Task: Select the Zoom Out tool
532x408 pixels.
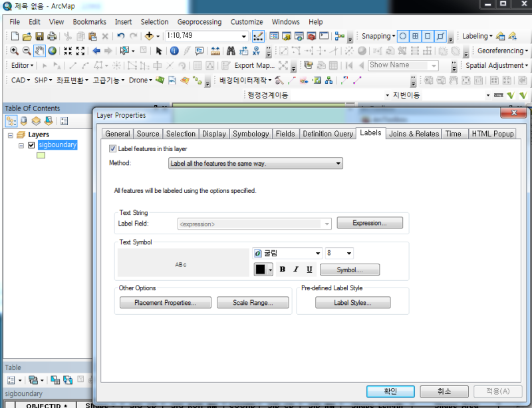Action: [x=27, y=51]
